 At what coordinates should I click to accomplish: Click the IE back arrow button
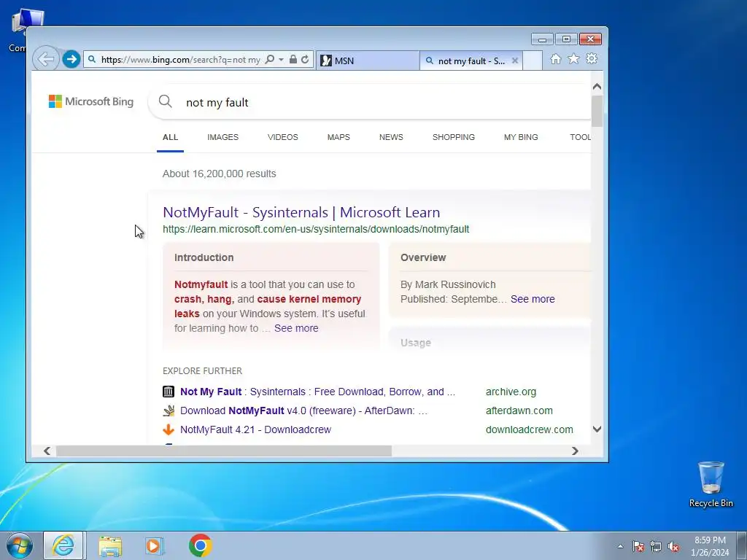[46, 60]
